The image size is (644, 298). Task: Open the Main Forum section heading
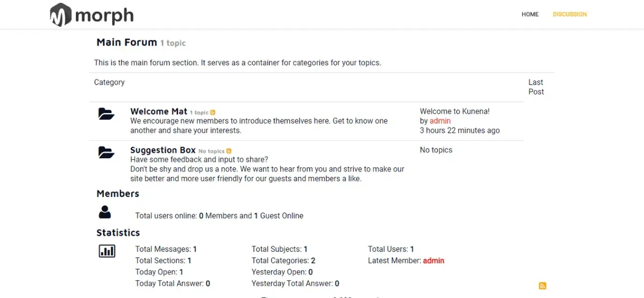coord(127,42)
